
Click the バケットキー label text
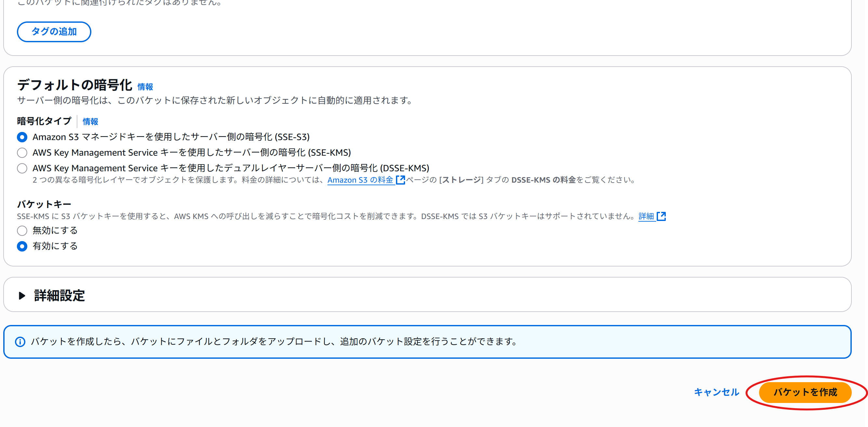pyautogui.click(x=44, y=204)
